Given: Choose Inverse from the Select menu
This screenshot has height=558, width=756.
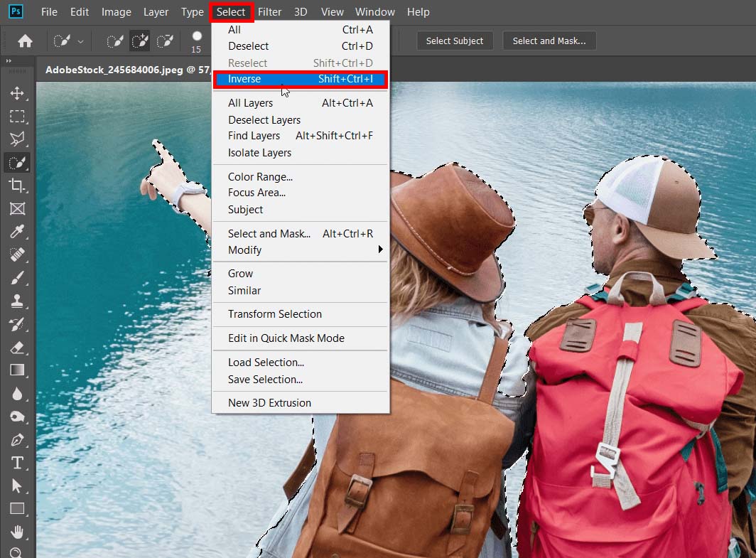Looking at the screenshot, I should tap(244, 79).
